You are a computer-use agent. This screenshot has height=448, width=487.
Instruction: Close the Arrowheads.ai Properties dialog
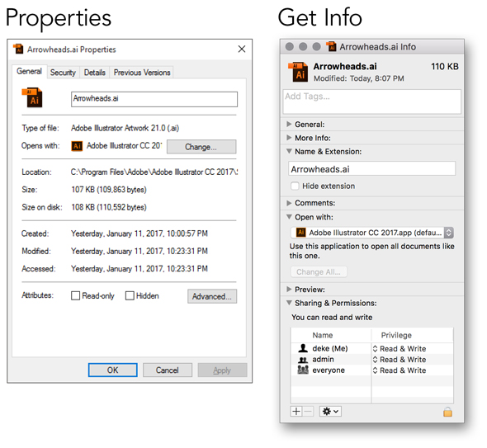click(241, 49)
